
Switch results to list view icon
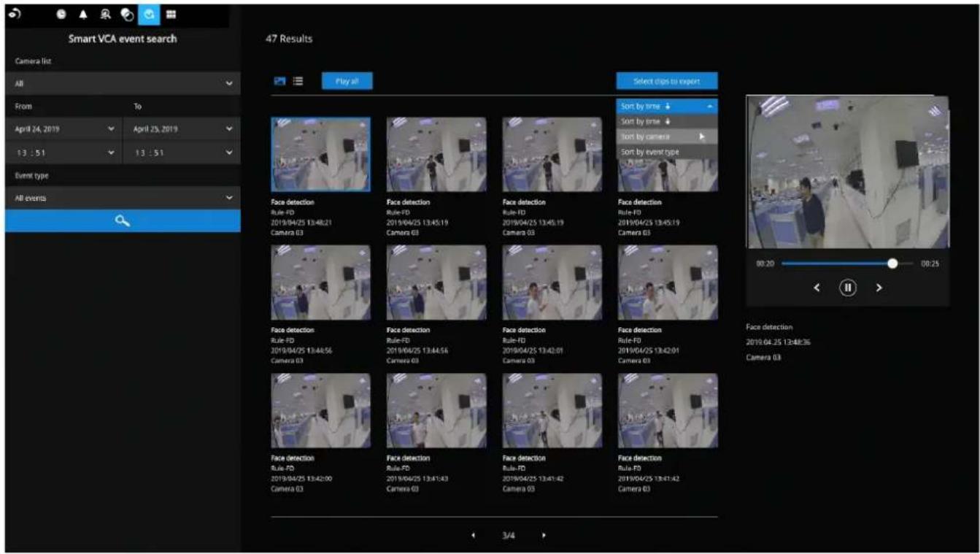(298, 82)
